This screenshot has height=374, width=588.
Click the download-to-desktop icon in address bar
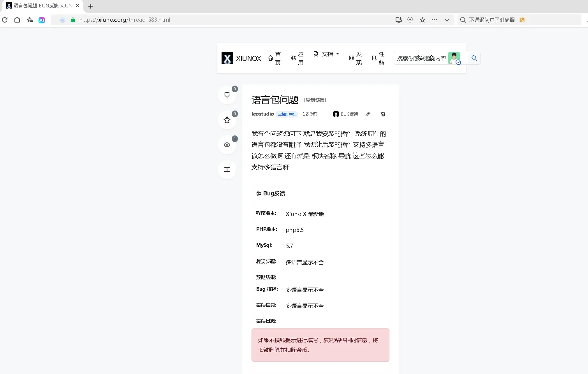pos(398,20)
